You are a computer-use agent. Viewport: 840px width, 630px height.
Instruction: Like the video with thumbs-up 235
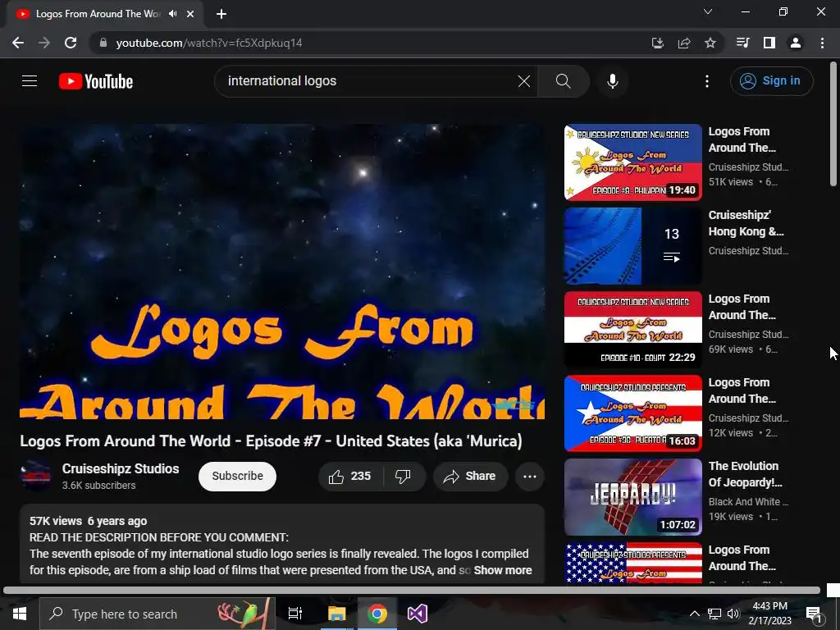(x=351, y=477)
